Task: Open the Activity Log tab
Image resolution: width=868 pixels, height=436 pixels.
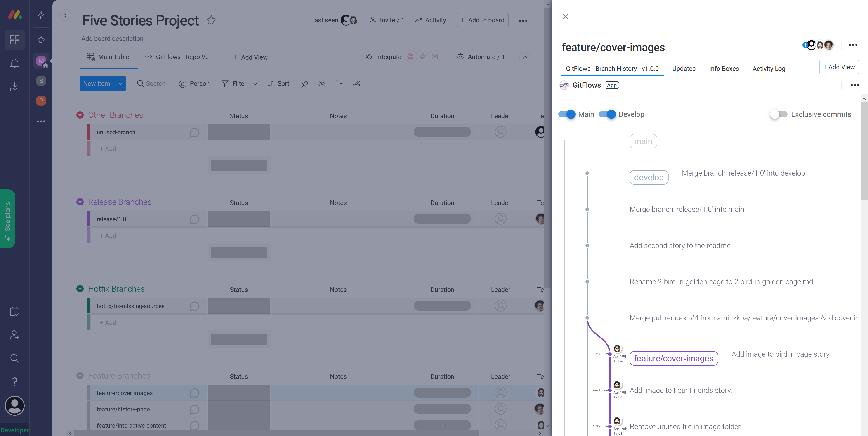Action: pyautogui.click(x=769, y=69)
